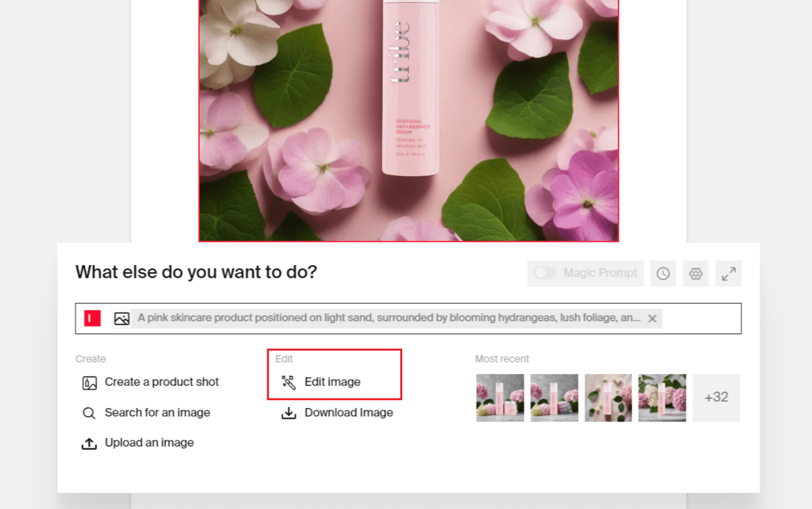812x509 pixels.
Task: Remove the prompt chip with the X
Action: [652, 318]
